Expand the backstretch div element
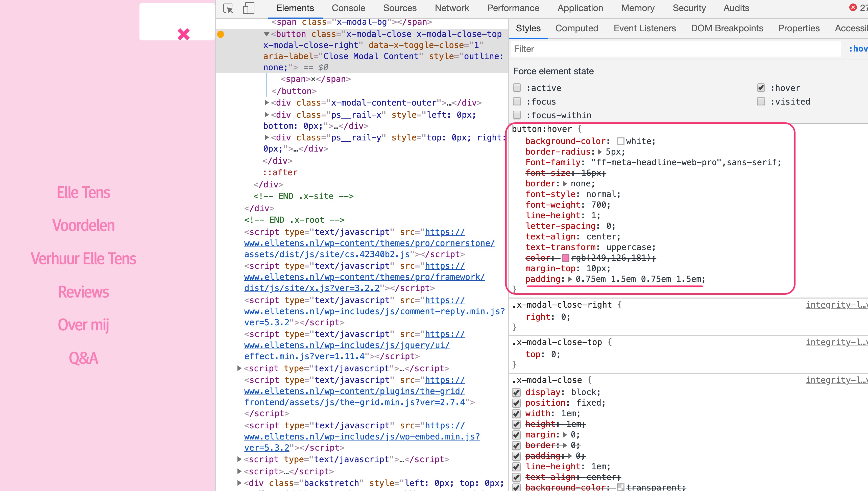Image resolution: width=868 pixels, height=491 pixels. tap(239, 483)
